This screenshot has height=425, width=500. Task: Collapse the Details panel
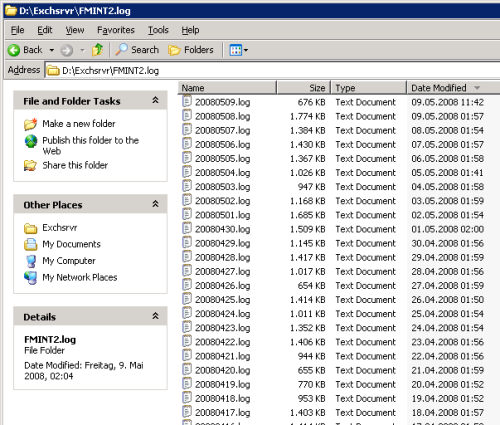[155, 316]
